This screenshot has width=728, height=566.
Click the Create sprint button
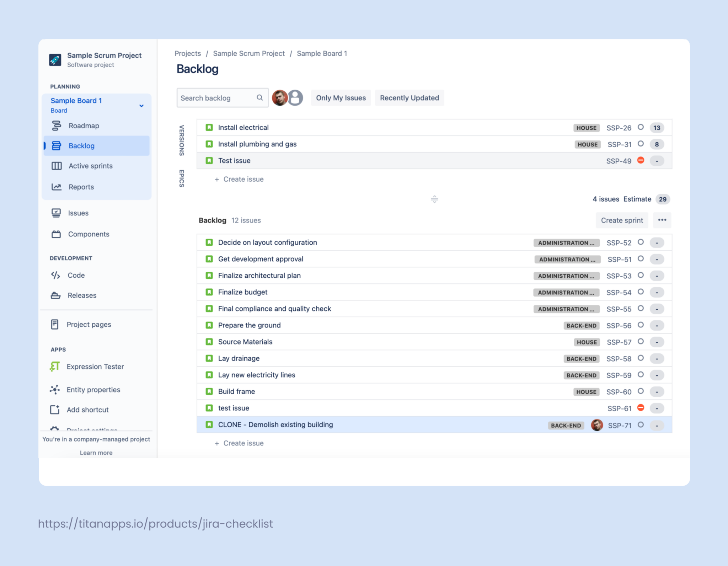[x=621, y=220]
